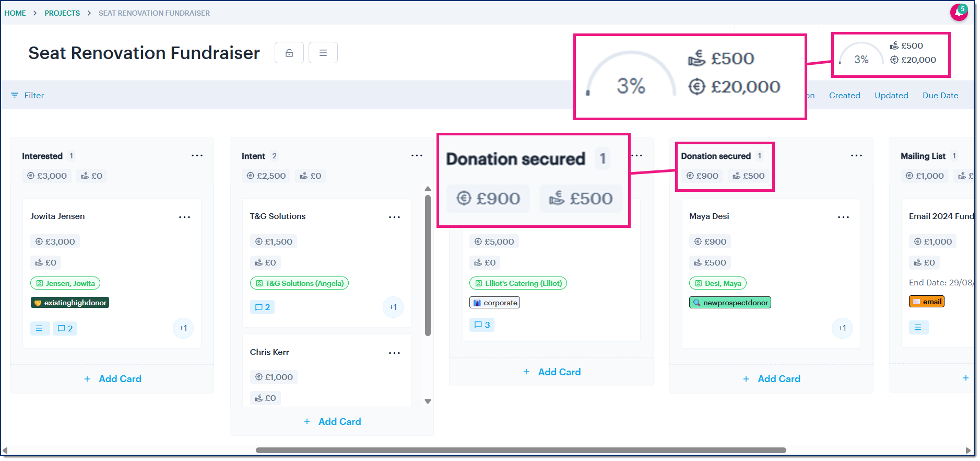Click the T&G Solutions card title
The image size is (980, 461).
(x=278, y=216)
